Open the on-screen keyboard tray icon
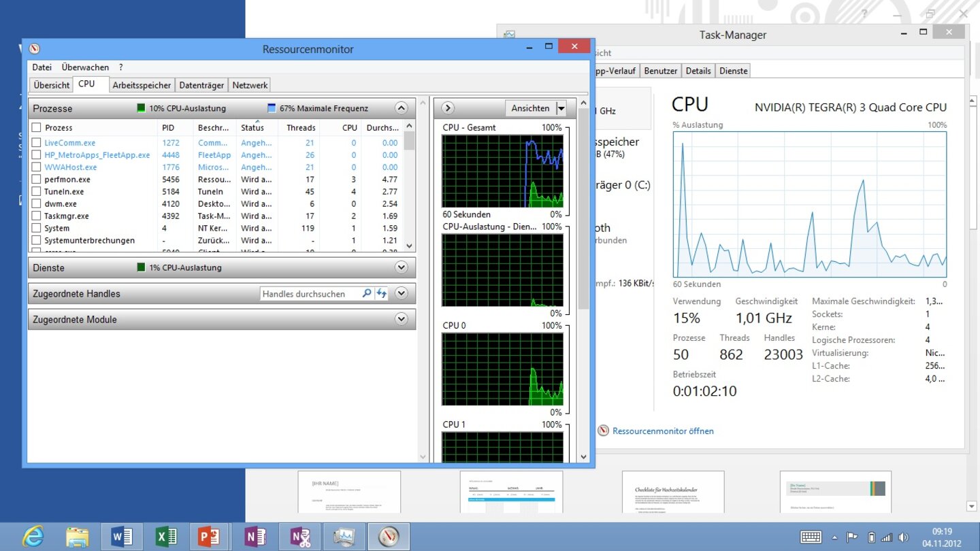The width and height of the screenshot is (980, 551). (x=811, y=537)
